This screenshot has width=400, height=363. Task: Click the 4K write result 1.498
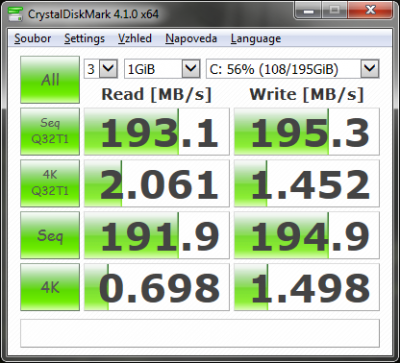307,287
